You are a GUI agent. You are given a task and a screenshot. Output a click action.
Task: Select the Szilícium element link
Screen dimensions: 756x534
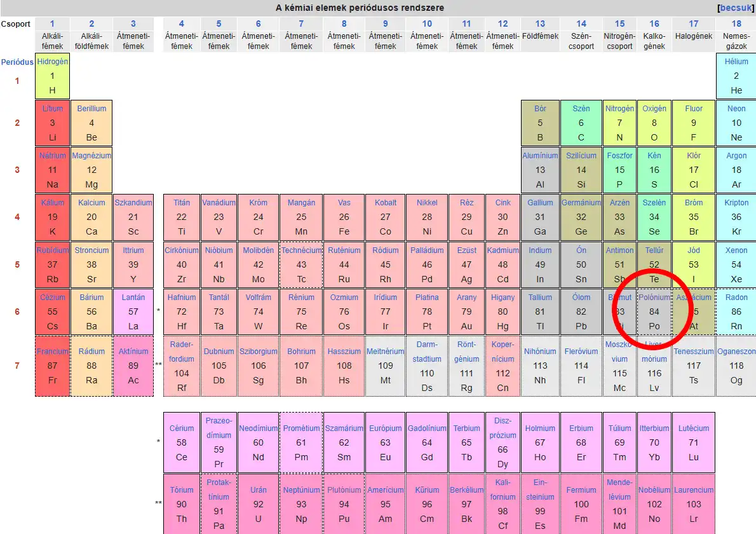581,155
